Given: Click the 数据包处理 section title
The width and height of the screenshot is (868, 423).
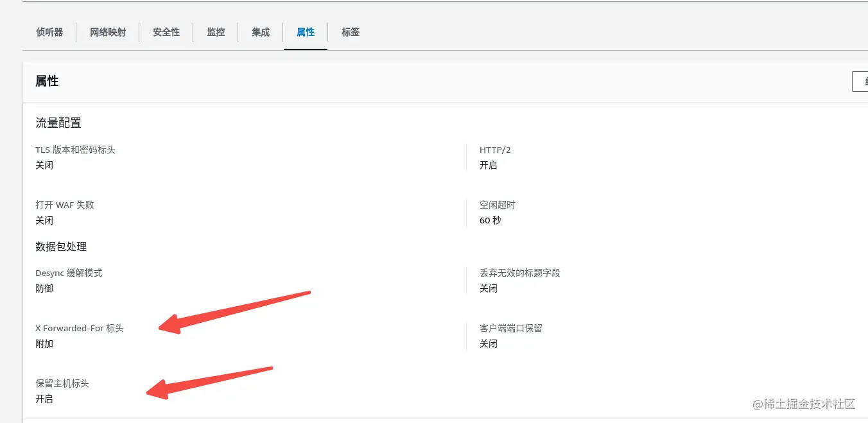Looking at the screenshot, I should click(x=61, y=246).
